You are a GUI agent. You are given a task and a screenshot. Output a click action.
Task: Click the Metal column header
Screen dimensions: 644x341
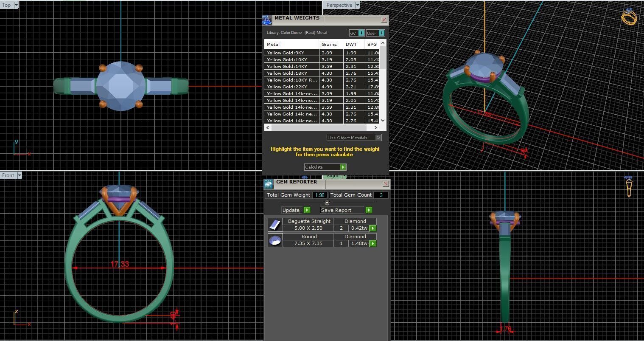tap(291, 44)
